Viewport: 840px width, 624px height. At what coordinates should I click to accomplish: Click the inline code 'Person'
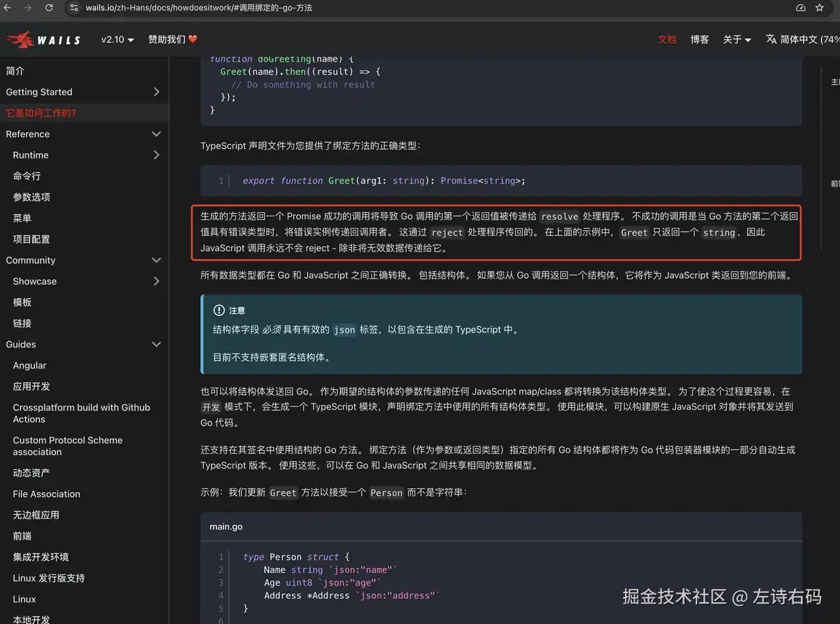[386, 492]
